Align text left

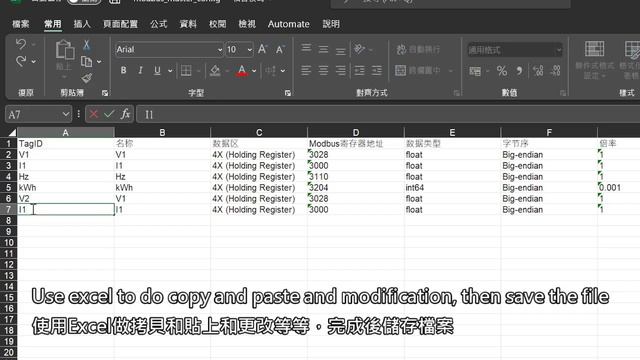click(x=306, y=71)
